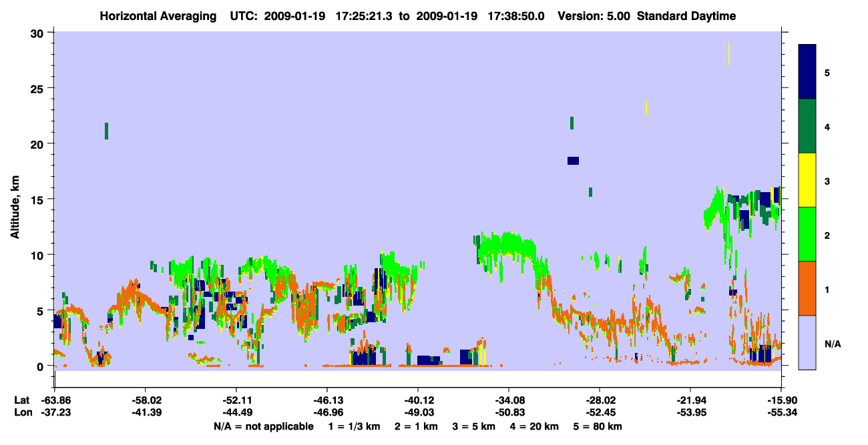868x445 pixels.
Task: Click the green mark near 21 km at left
Action: 106,131
